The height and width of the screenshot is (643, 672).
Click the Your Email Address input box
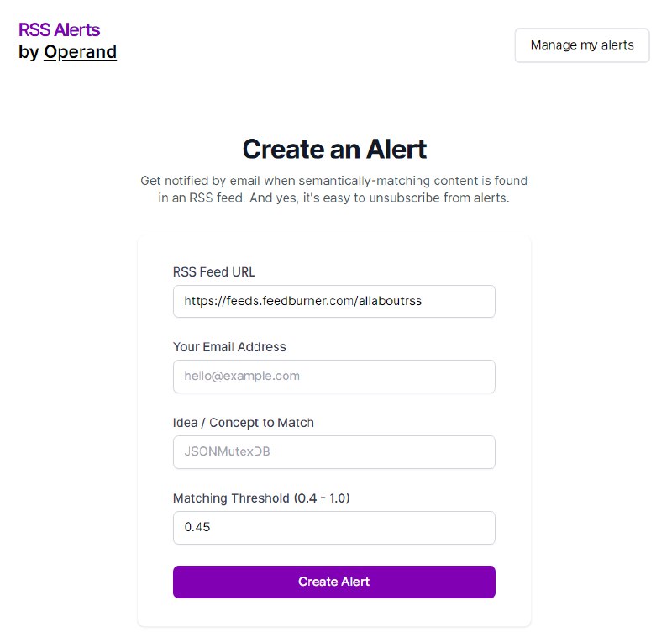[x=333, y=377]
